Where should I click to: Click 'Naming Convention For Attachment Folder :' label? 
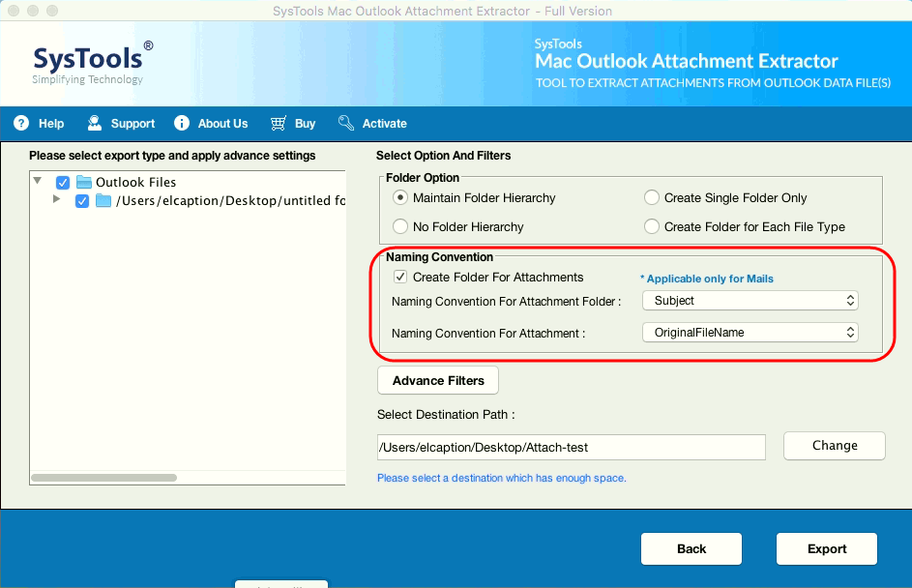(x=506, y=302)
